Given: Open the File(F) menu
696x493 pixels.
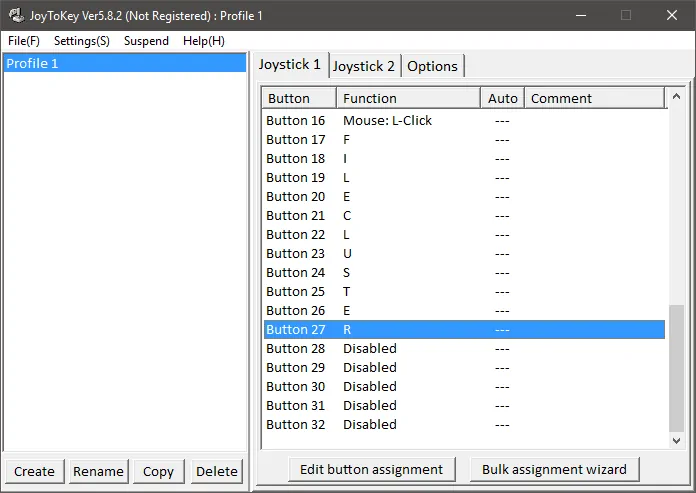Looking at the screenshot, I should [x=24, y=41].
